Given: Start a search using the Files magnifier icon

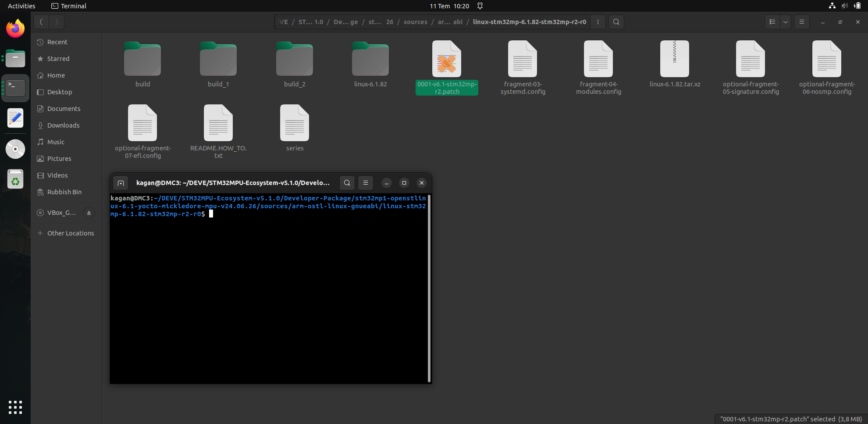Looking at the screenshot, I should click(616, 21).
